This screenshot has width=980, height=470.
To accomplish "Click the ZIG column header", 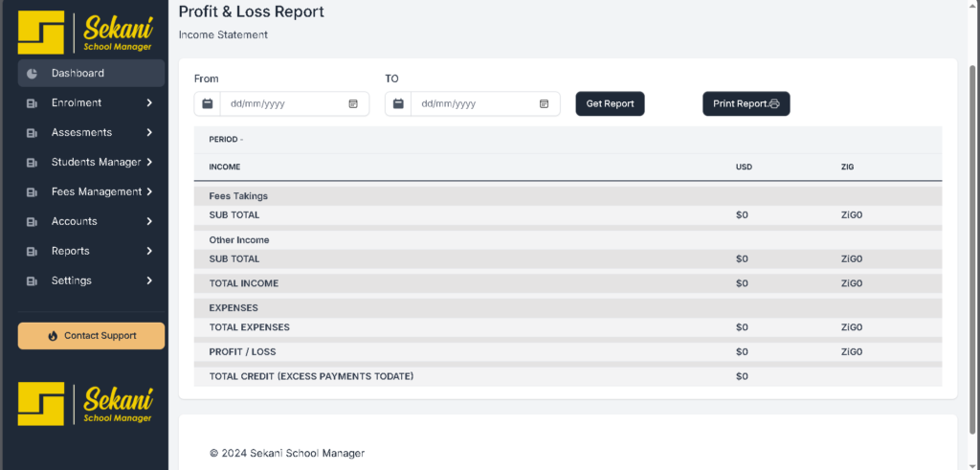I will point(848,168).
